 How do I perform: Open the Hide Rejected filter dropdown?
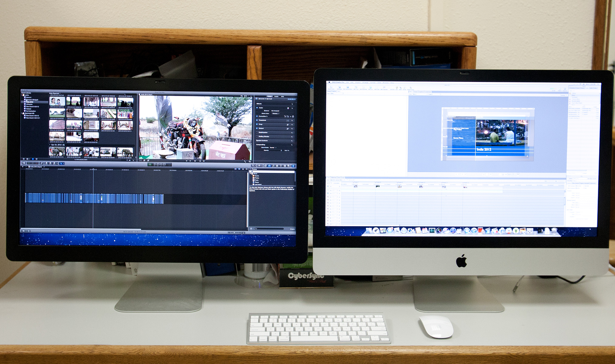pyautogui.click(x=55, y=93)
